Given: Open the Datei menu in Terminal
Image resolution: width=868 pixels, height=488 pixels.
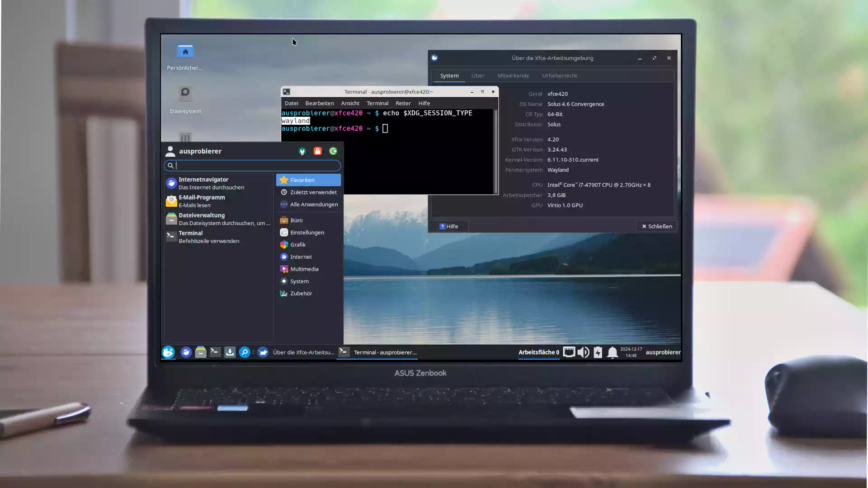Looking at the screenshot, I should 291,103.
